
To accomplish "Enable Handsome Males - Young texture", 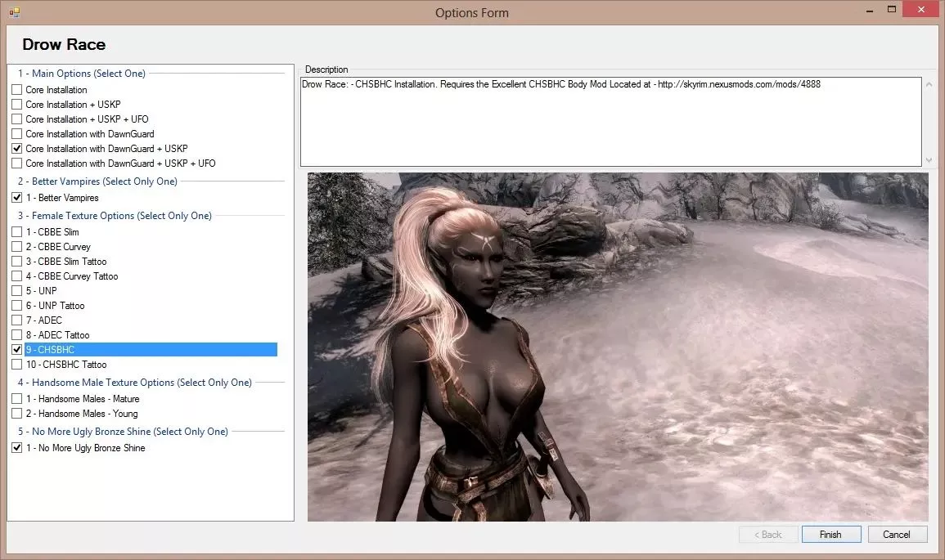I will (x=17, y=414).
